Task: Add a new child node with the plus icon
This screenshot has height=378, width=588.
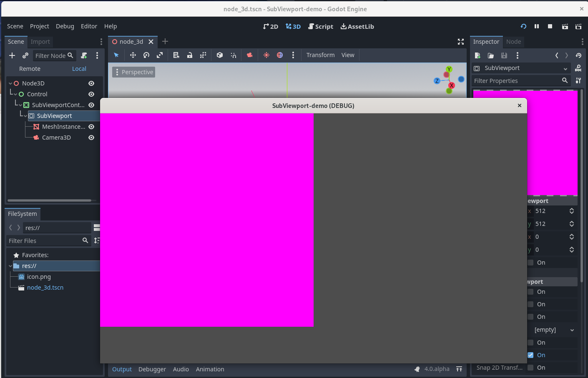Action: (x=12, y=55)
